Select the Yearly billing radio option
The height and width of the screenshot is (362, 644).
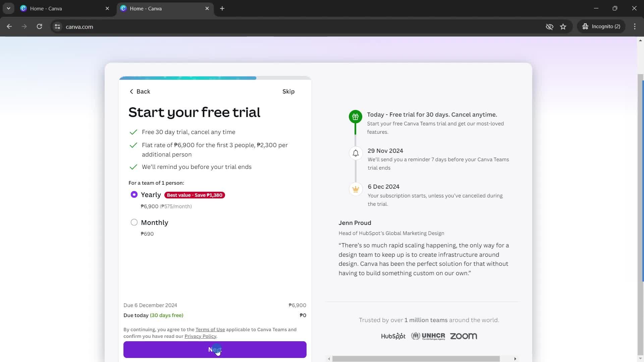[134, 194]
